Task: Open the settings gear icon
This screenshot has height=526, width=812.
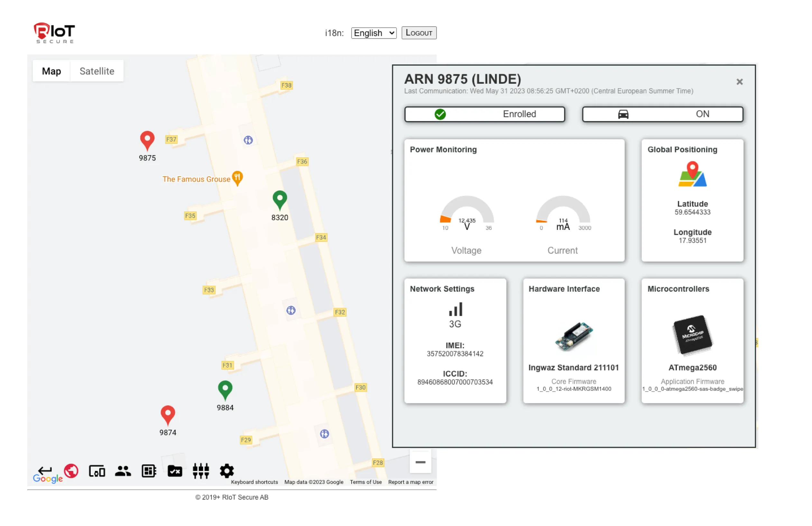Action: tap(226, 471)
